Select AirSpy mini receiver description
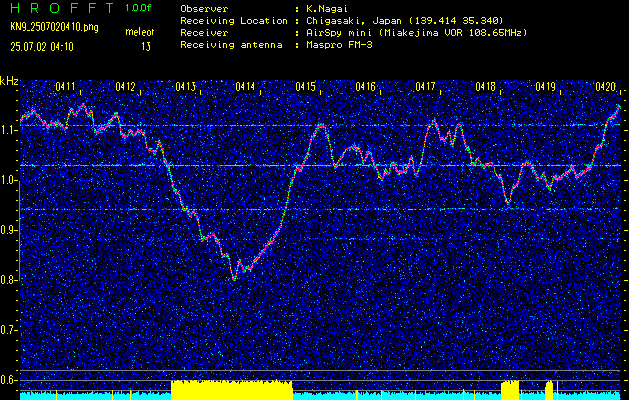The height and width of the screenshot is (400, 629). point(416,33)
